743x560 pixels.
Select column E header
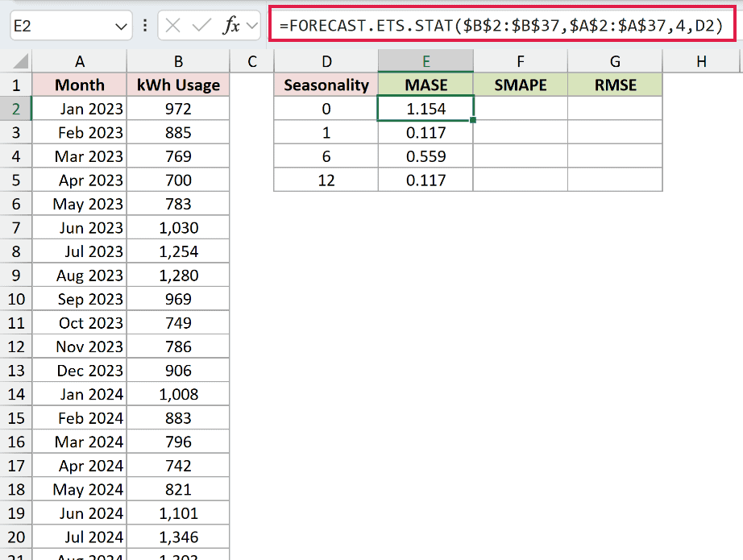pos(425,61)
